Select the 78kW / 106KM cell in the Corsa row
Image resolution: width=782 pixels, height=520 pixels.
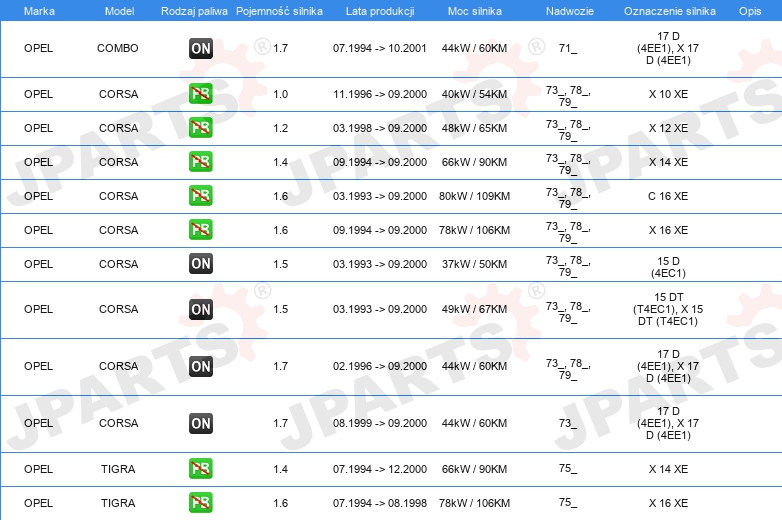[474, 230]
